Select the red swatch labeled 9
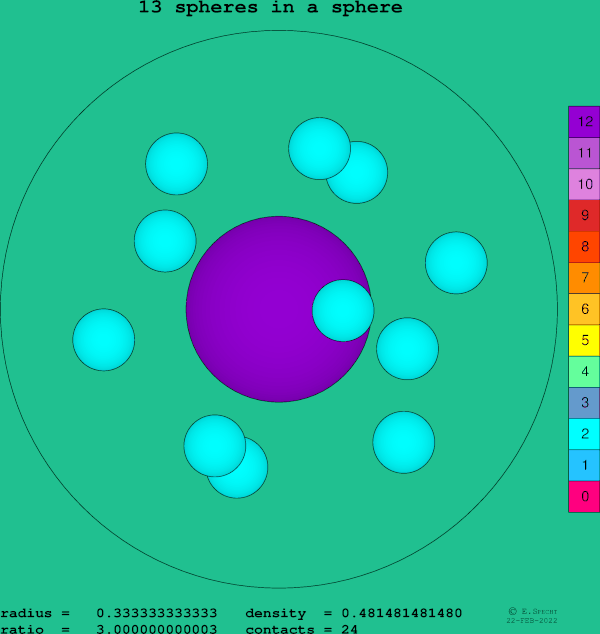This screenshot has width=600, height=634. pos(584,215)
